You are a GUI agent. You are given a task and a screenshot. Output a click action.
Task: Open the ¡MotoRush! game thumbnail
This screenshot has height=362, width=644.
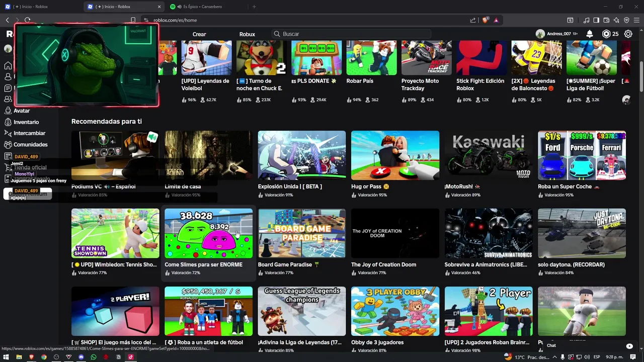(489, 155)
